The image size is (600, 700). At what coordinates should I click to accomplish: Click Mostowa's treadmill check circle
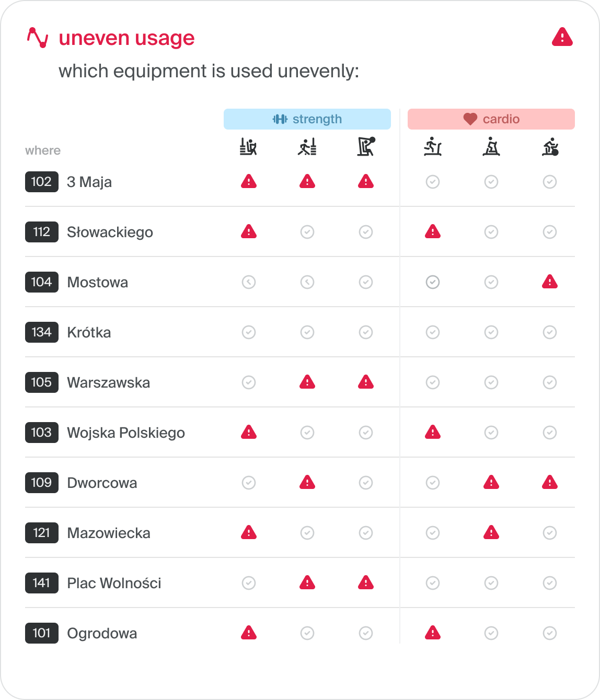(433, 282)
